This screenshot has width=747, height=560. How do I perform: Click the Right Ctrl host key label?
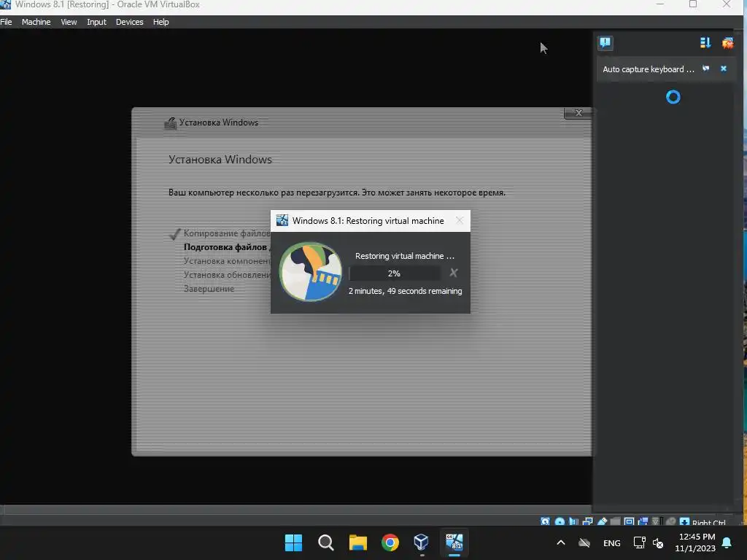[x=708, y=522]
